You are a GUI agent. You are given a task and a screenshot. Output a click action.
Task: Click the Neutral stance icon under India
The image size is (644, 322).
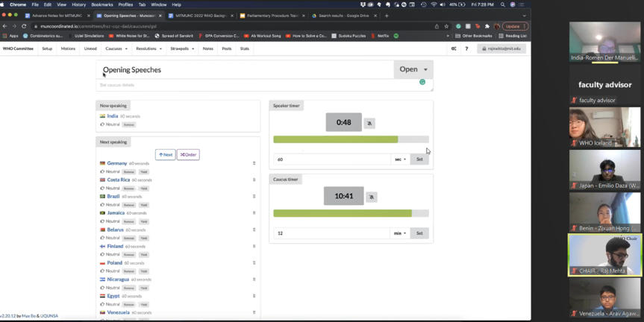102,124
